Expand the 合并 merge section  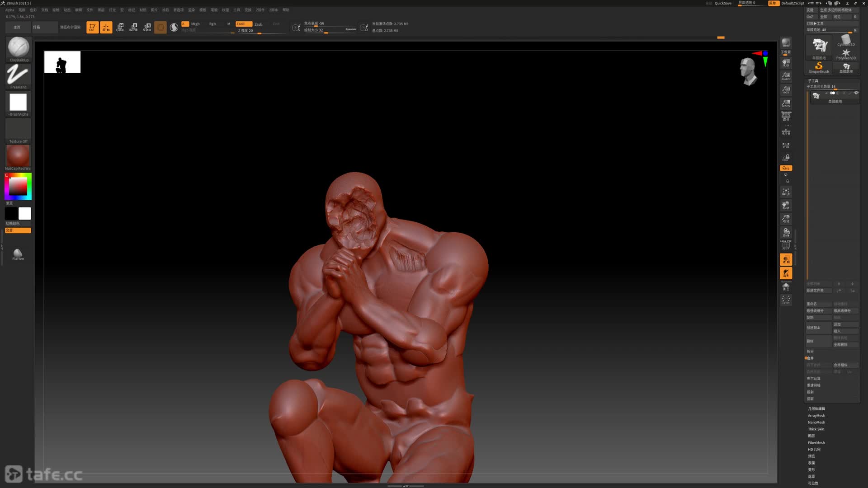coord(810,358)
